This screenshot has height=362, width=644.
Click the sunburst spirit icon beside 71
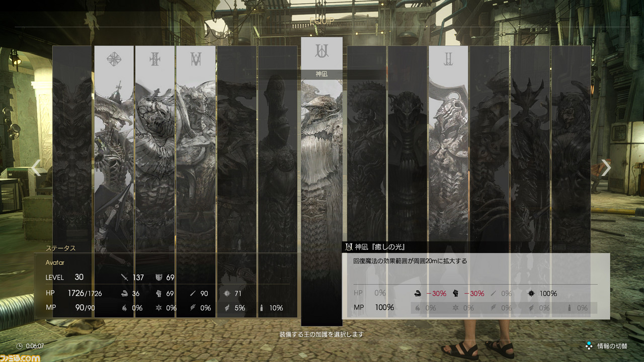pos(227,294)
